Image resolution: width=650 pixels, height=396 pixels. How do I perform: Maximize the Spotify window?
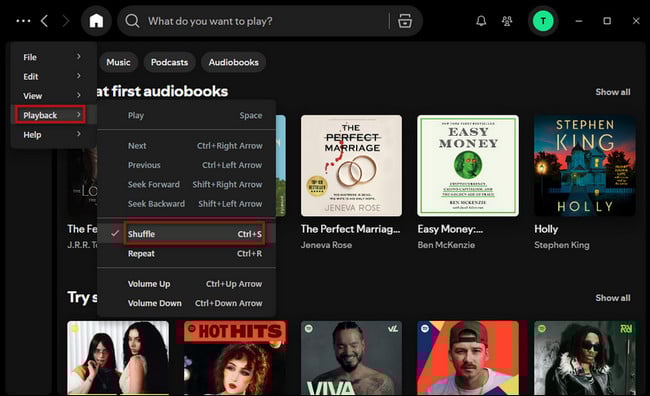point(607,21)
